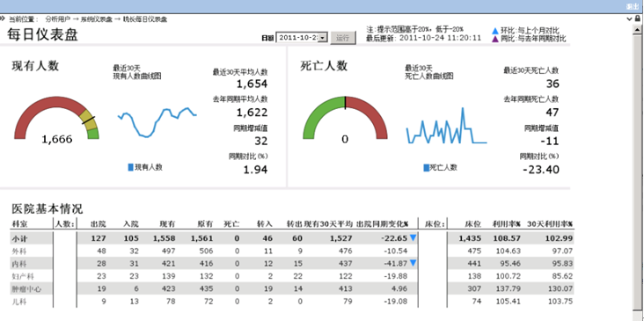Open the 日期 date dropdown
Image resolution: width=644 pixels, height=321 pixels.
tap(323, 38)
